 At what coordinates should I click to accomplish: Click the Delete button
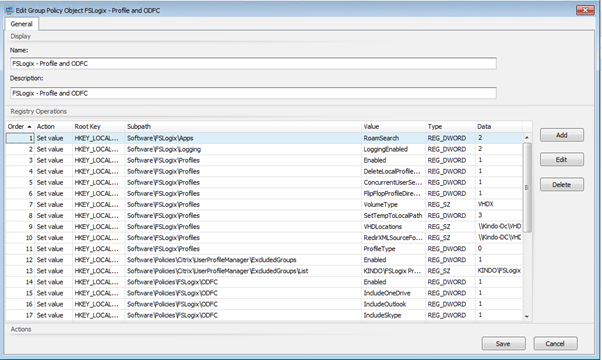click(562, 185)
